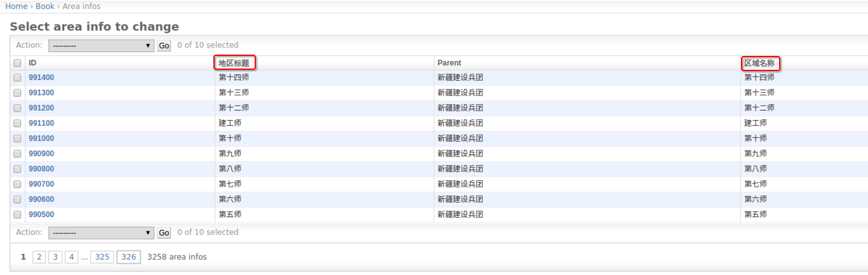Sort by the 地区标题 column header
Image resolution: width=868 pixels, height=275 pixels.
pos(234,63)
